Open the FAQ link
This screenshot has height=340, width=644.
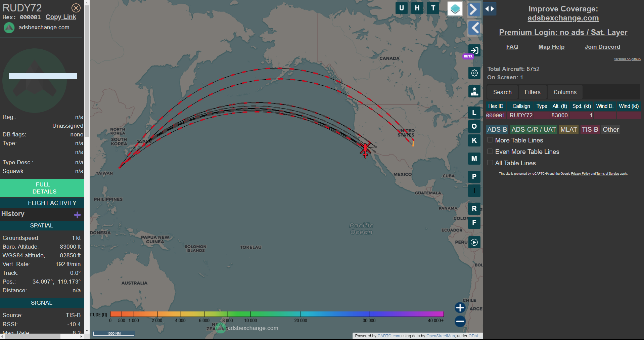pyautogui.click(x=512, y=47)
